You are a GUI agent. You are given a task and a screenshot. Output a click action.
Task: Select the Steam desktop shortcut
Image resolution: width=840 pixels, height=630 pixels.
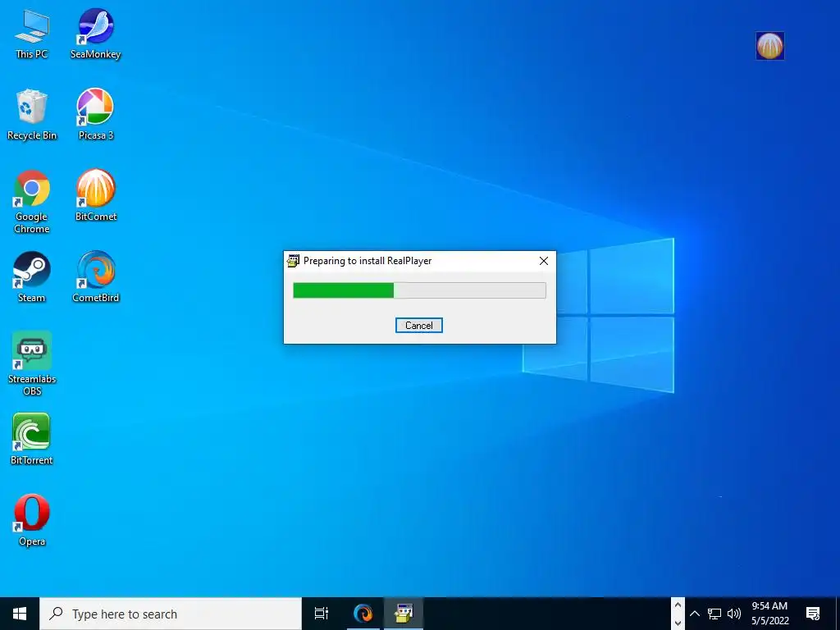coord(32,277)
